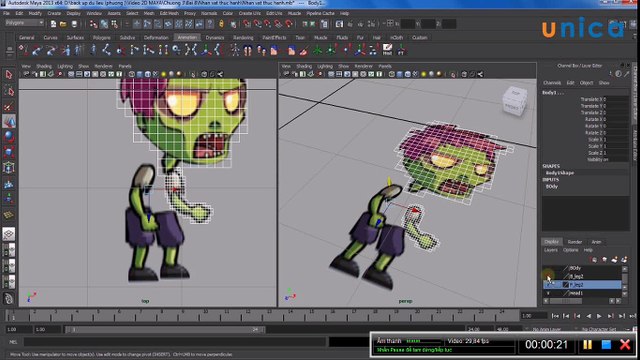This screenshot has height=360, width=640.
Task: Click the FT shelf icon
Action: tap(401, 50)
